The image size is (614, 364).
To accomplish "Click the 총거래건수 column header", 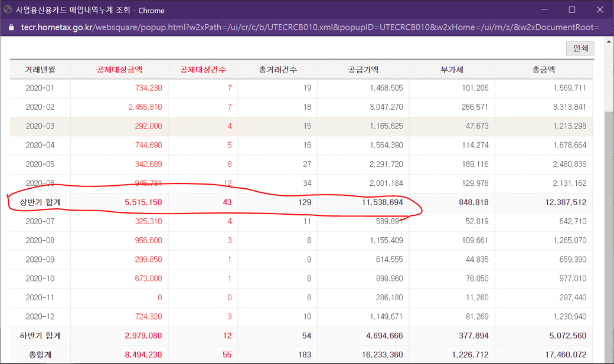I will [277, 70].
